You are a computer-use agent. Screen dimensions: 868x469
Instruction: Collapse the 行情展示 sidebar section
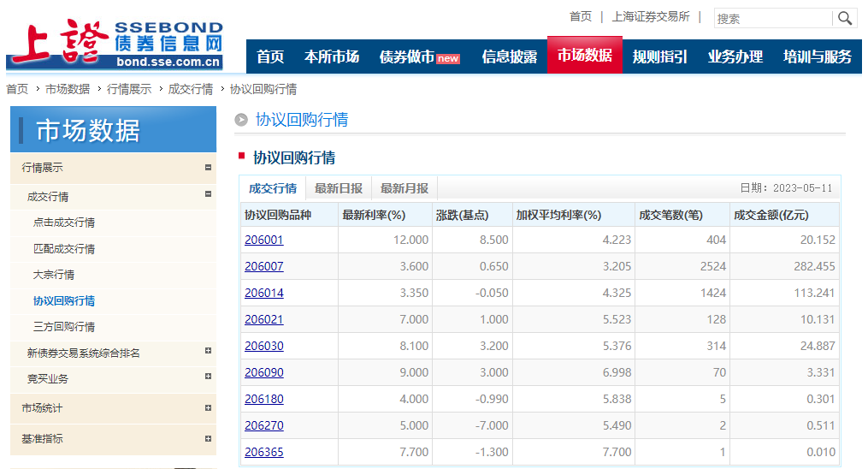pos(208,167)
